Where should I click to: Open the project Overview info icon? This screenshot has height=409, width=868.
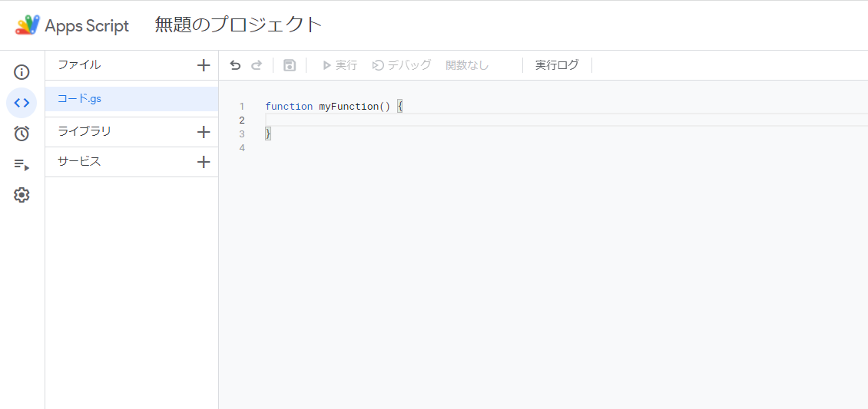tap(22, 73)
